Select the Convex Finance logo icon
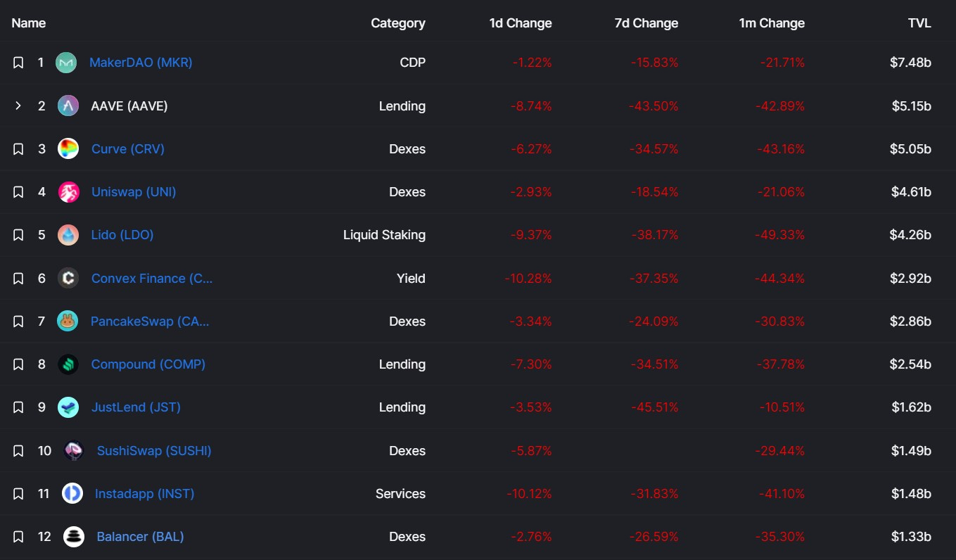Screen dimensions: 956x560 68,278
